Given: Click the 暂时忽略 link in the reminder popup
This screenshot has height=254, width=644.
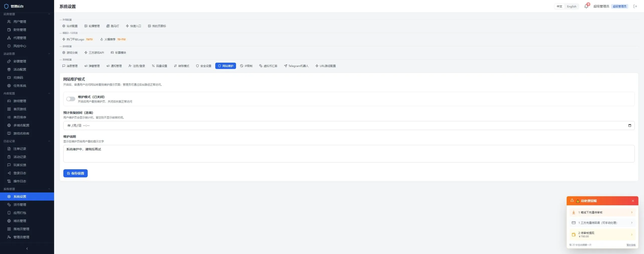Looking at the screenshot, I should point(631,245).
